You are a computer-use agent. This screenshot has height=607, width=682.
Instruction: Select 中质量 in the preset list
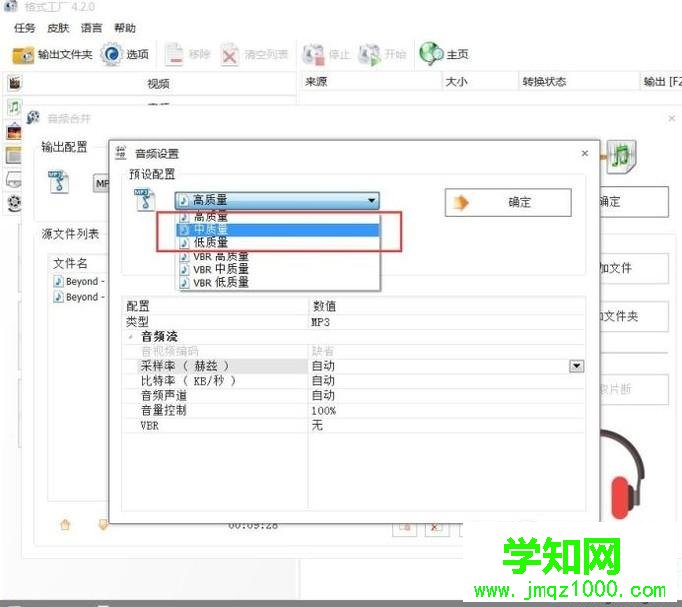click(x=278, y=230)
